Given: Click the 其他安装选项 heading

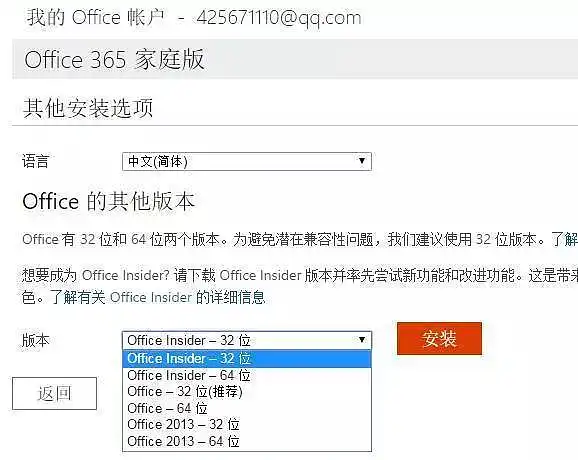Looking at the screenshot, I should (88, 108).
